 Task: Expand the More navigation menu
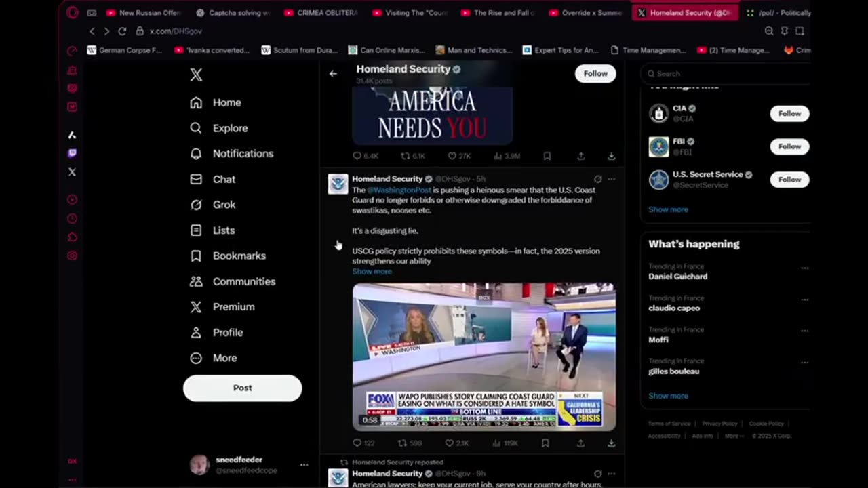214,358
